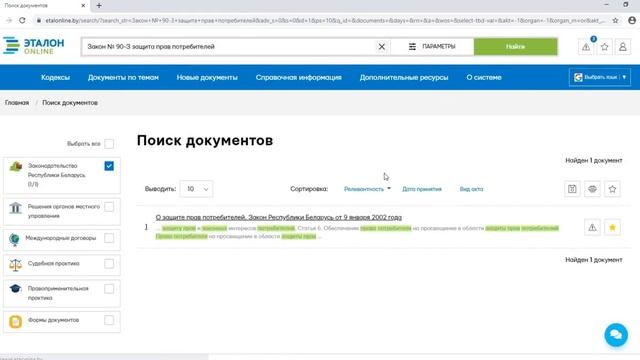Viewport: 640px width, 360px height.
Task: Open О системе menu
Action: point(484,78)
